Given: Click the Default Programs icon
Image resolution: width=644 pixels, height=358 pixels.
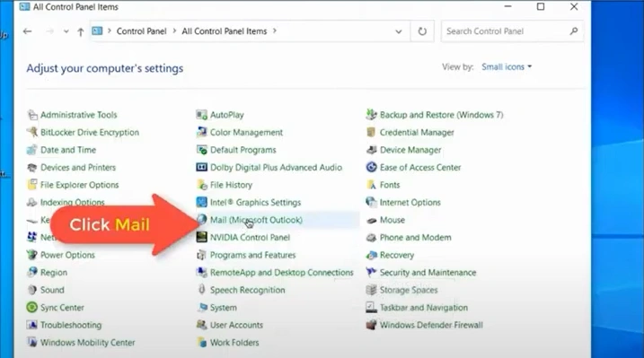Looking at the screenshot, I should pyautogui.click(x=202, y=150).
